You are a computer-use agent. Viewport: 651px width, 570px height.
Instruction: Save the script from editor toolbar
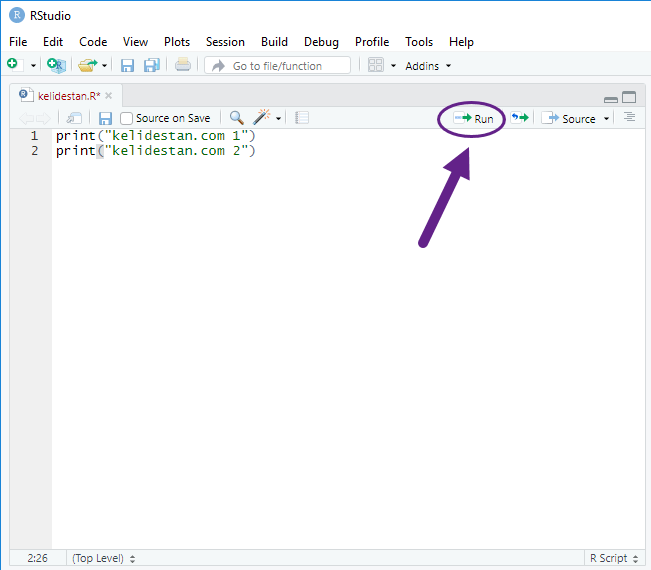[x=105, y=118]
